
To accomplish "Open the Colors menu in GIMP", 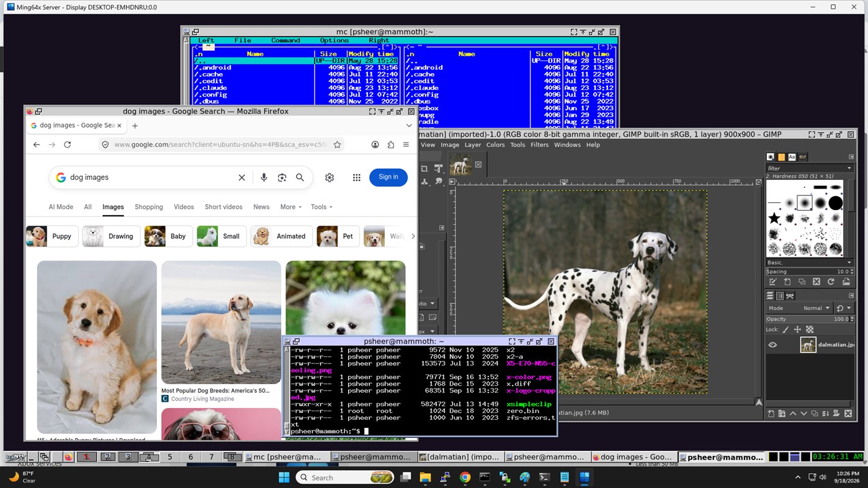I will pyautogui.click(x=495, y=145).
